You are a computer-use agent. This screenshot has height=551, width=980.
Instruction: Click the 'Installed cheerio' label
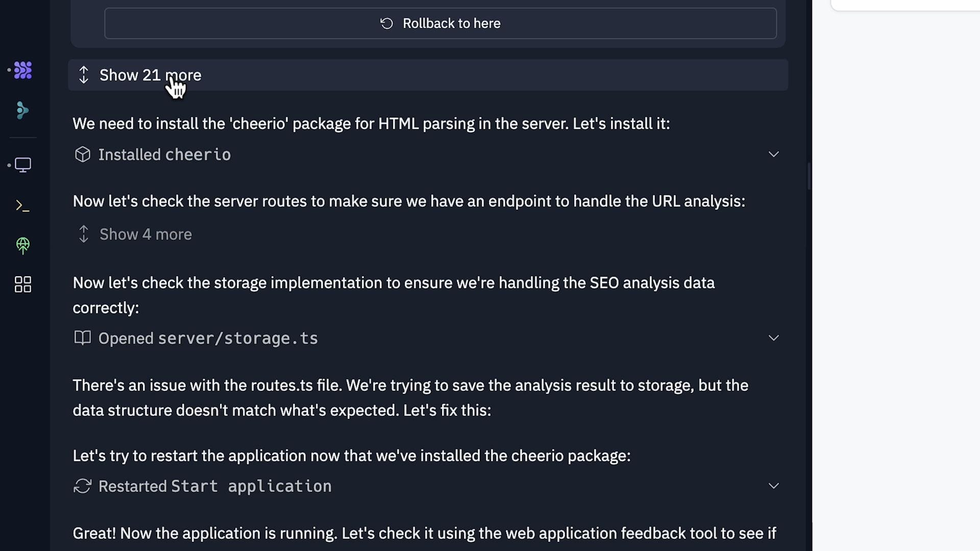[164, 155]
